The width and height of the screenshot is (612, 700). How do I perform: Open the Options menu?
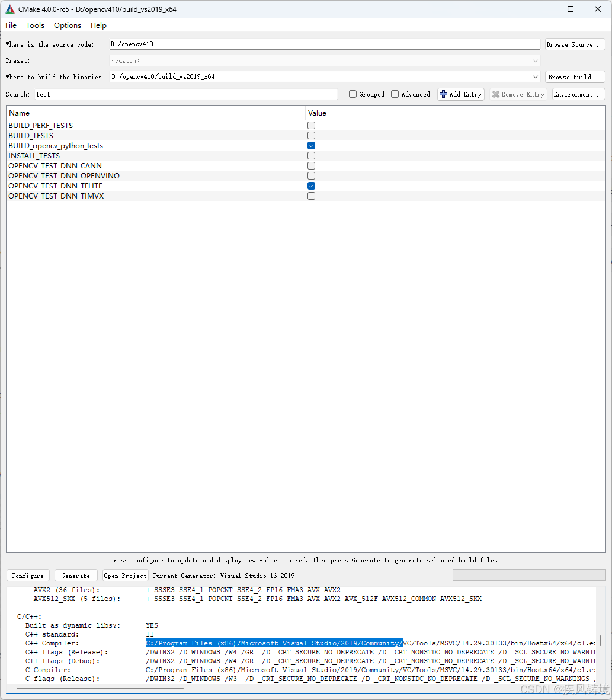68,25
